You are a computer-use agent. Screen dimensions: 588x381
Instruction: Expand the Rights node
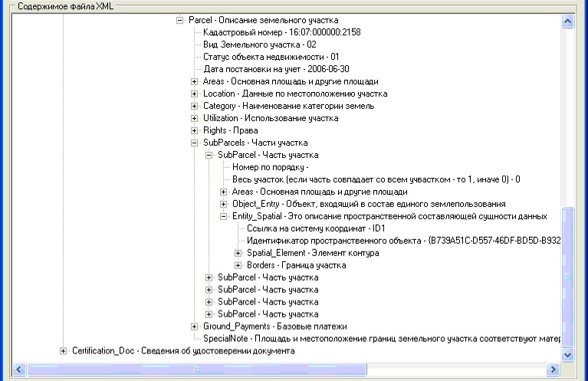click(195, 131)
